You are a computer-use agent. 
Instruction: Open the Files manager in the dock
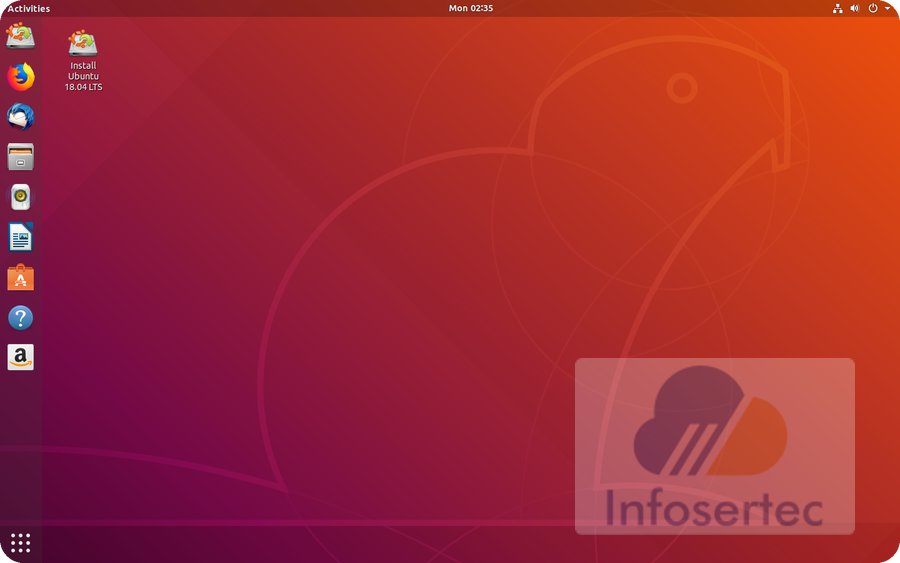point(20,157)
